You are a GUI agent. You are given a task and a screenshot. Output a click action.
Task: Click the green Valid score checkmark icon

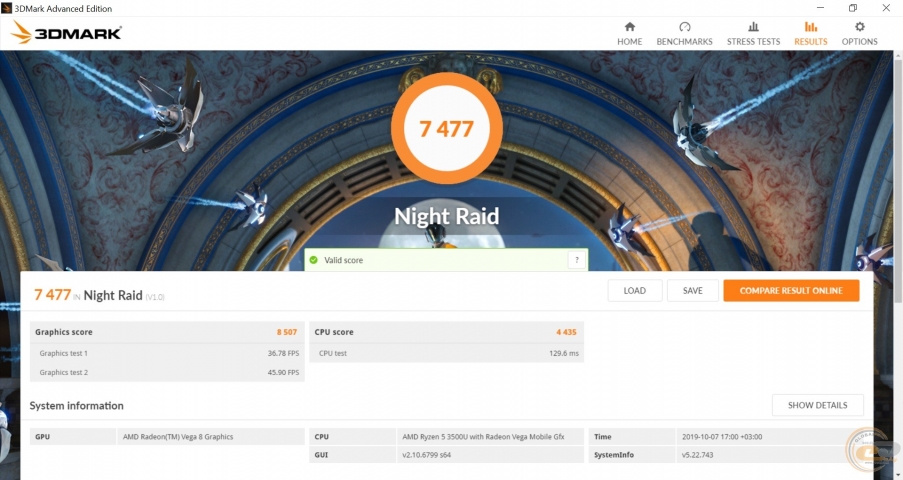click(x=313, y=260)
